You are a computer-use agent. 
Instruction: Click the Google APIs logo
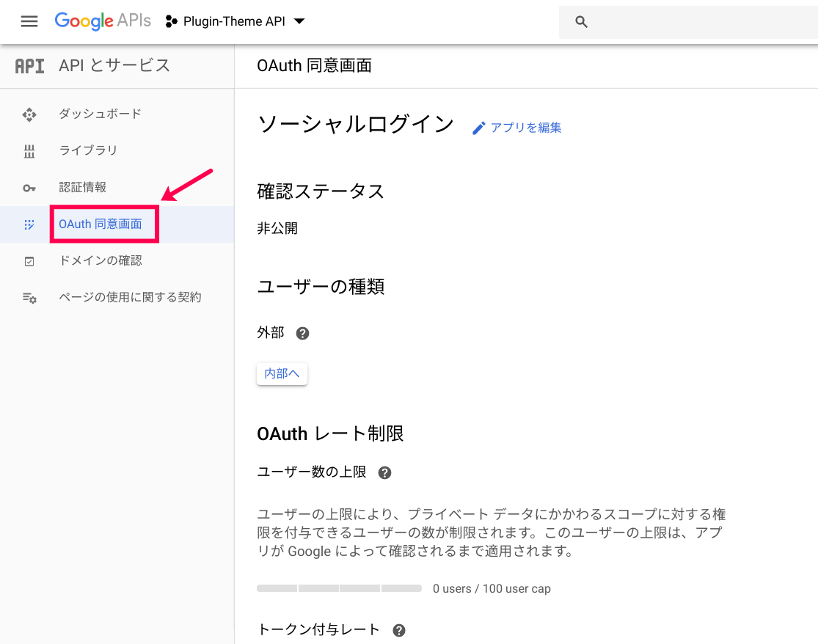point(103,21)
